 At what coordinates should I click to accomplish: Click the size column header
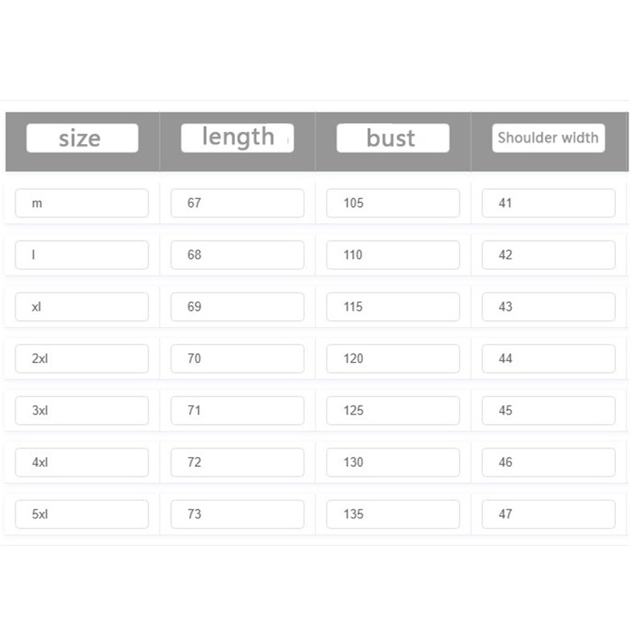pyautogui.click(x=82, y=138)
